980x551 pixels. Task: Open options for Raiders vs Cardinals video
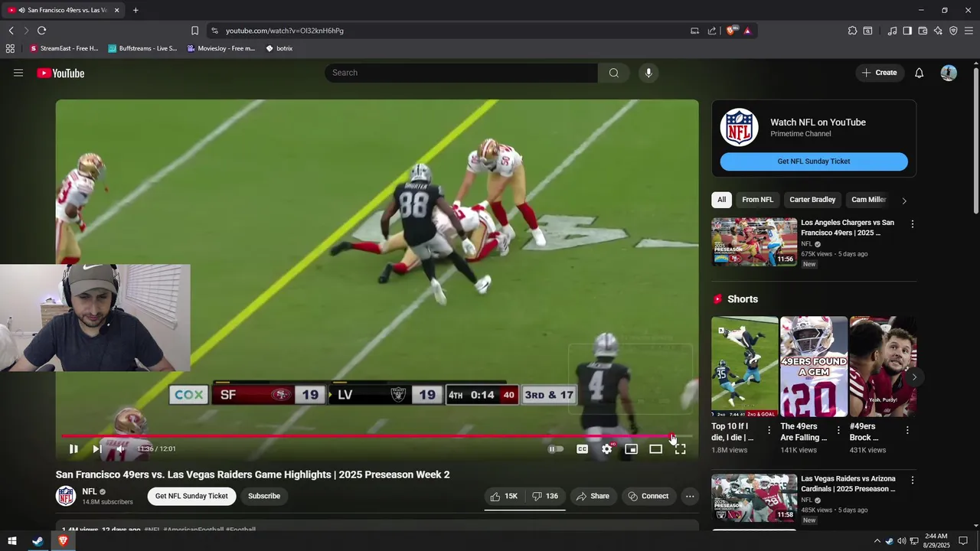tap(912, 481)
